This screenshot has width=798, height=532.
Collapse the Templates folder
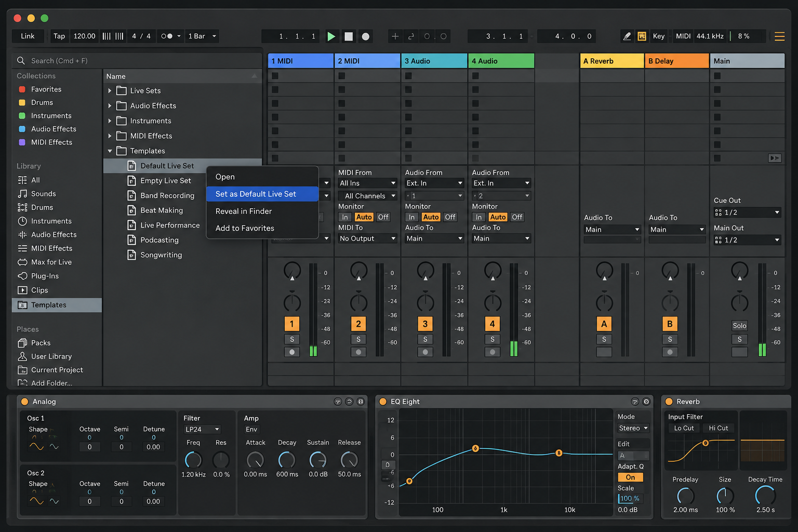pyautogui.click(x=110, y=151)
